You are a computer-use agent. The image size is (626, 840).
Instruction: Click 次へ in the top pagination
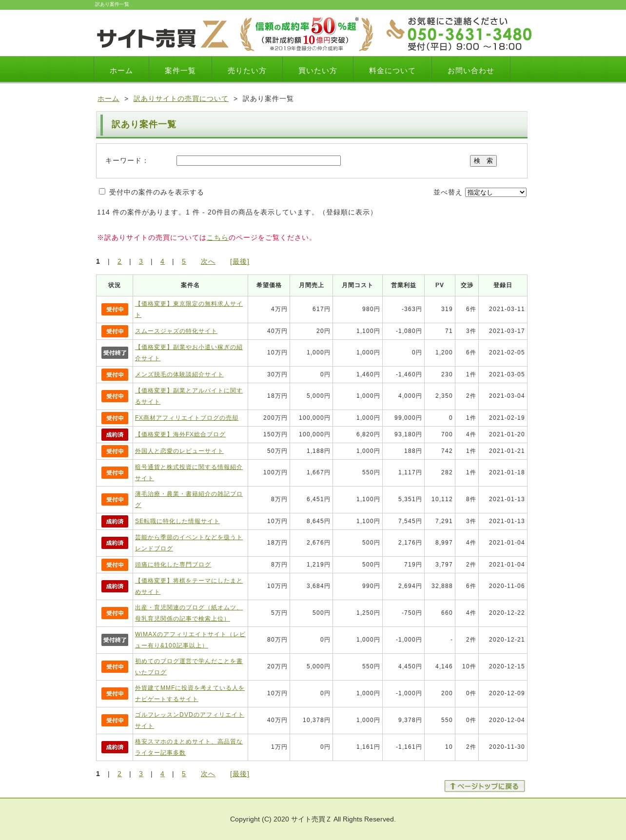(x=208, y=262)
